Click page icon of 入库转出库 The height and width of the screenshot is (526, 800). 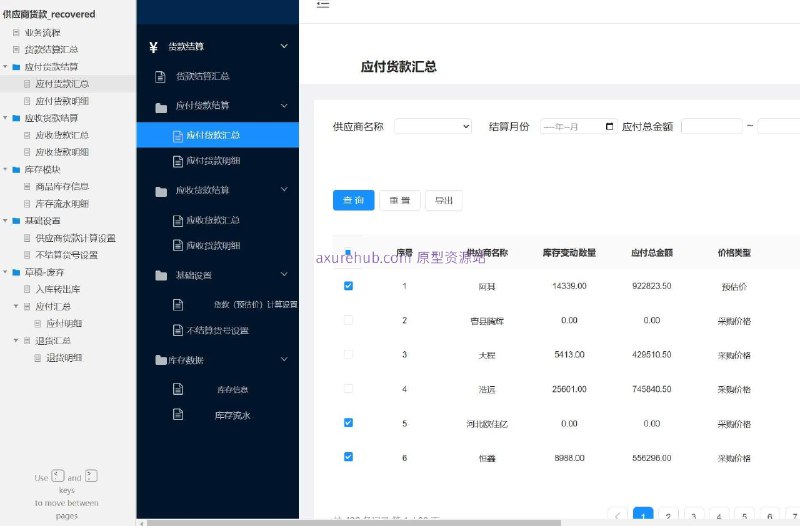click(27, 289)
